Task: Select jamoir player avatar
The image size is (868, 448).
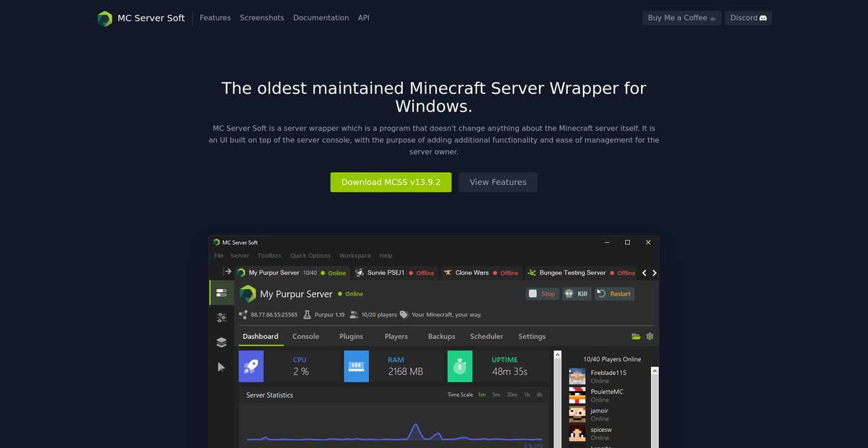Action: click(x=577, y=414)
